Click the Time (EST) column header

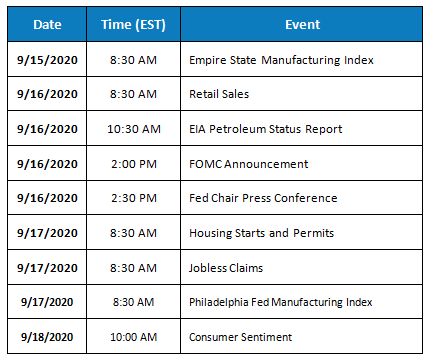point(133,24)
